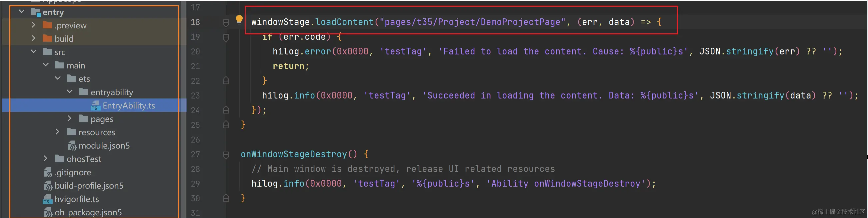
Task: Click the loadContent method call
Action: tap(344, 22)
